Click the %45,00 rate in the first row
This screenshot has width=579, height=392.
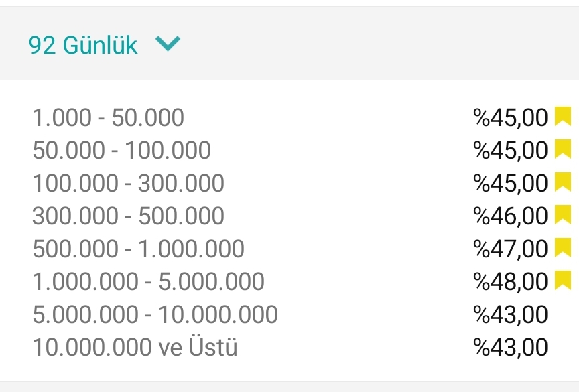[511, 118]
